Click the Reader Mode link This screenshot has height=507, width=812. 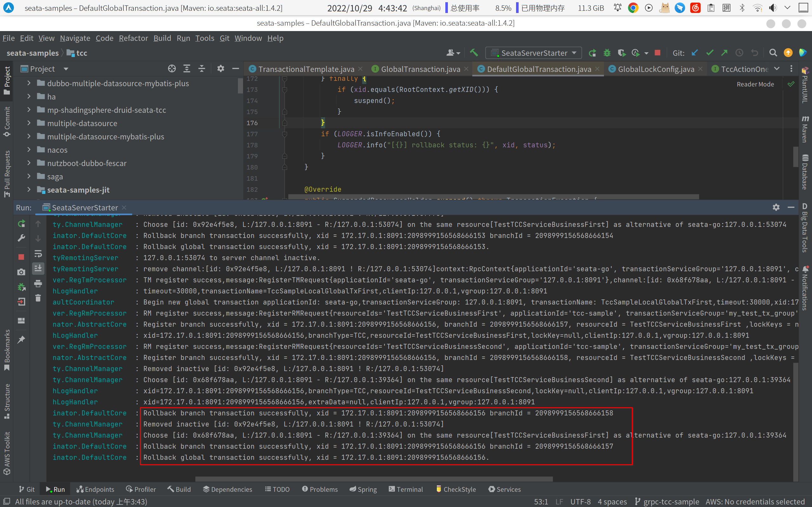tap(755, 84)
